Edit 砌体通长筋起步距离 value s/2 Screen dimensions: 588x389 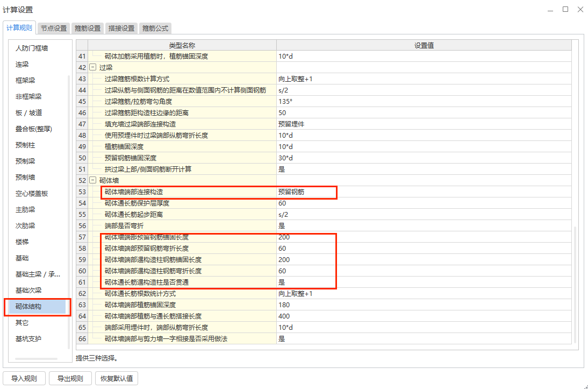(x=424, y=214)
